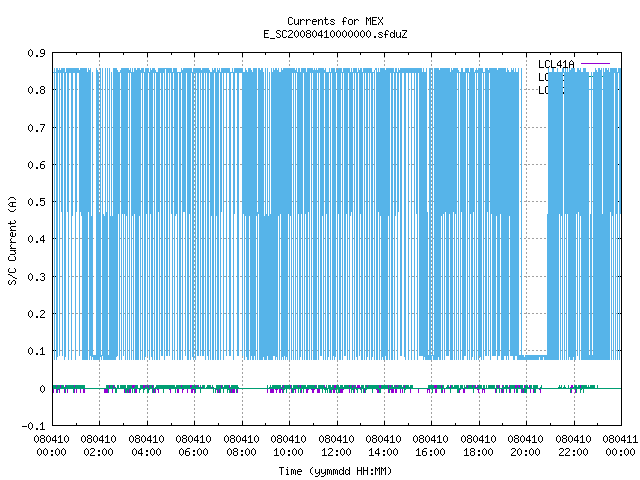Click the -0.1 y-axis tick label
Image resolution: width=640 pixels, height=480 pixels.
point(33,426)
